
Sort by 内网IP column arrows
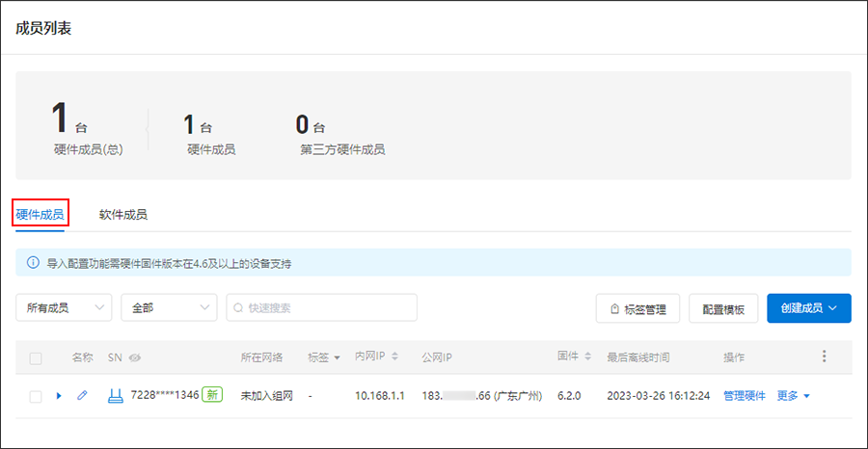[x=394, y=357]
